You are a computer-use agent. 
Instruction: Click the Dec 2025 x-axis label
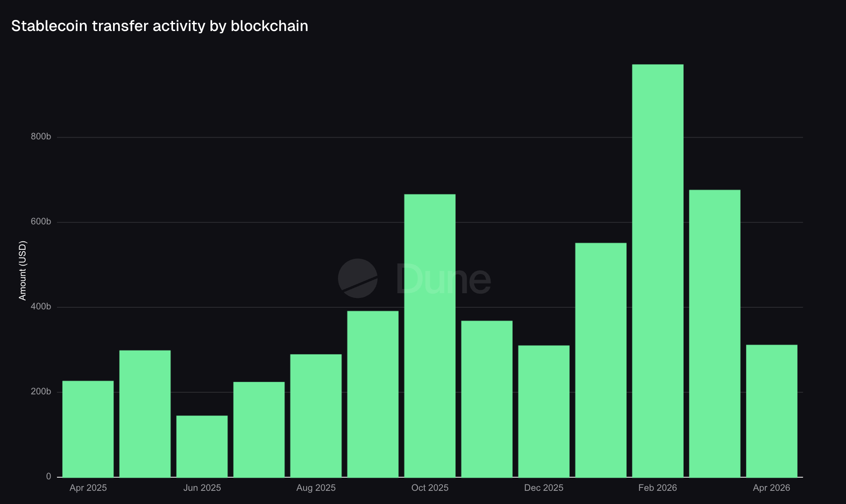click(544, 488)
